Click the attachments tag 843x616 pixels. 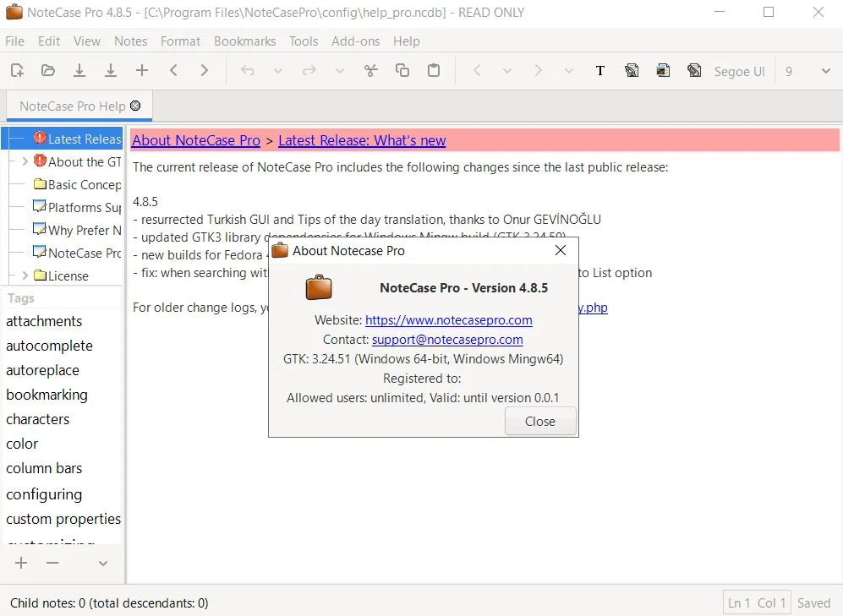[44, 321]
